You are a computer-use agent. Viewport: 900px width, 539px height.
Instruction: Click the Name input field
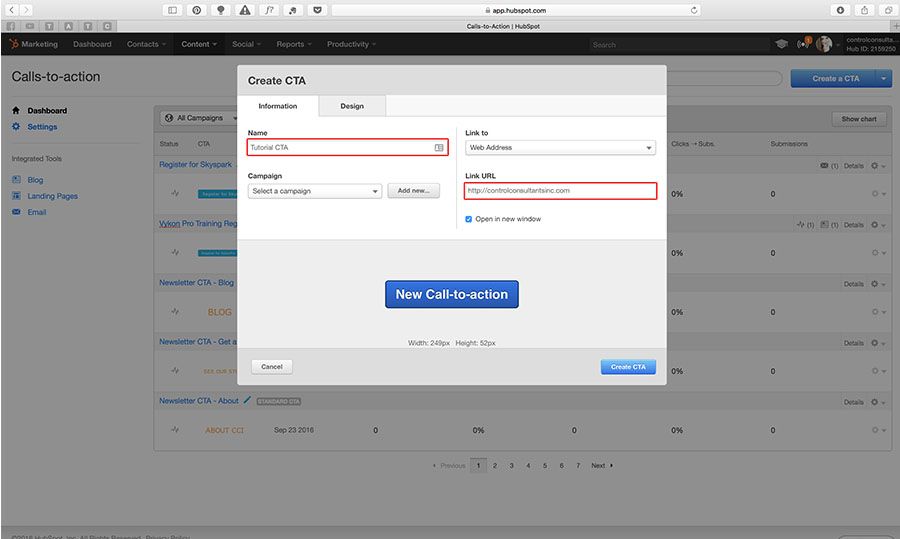coord(348,148)
